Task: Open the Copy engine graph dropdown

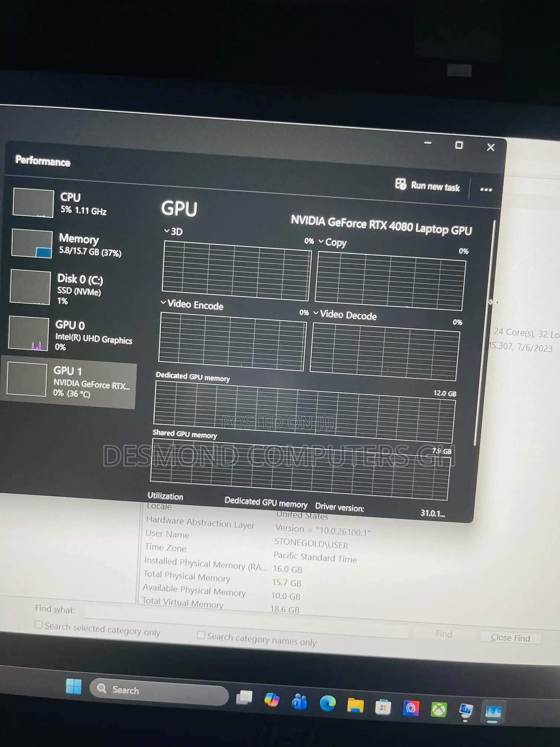Action: [333, 243]
